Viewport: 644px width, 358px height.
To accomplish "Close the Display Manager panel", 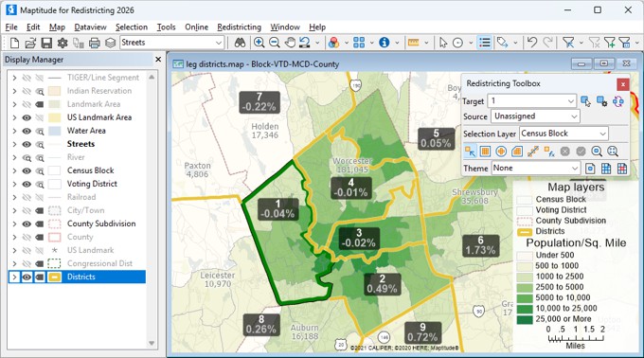I will tap(158, 60).
